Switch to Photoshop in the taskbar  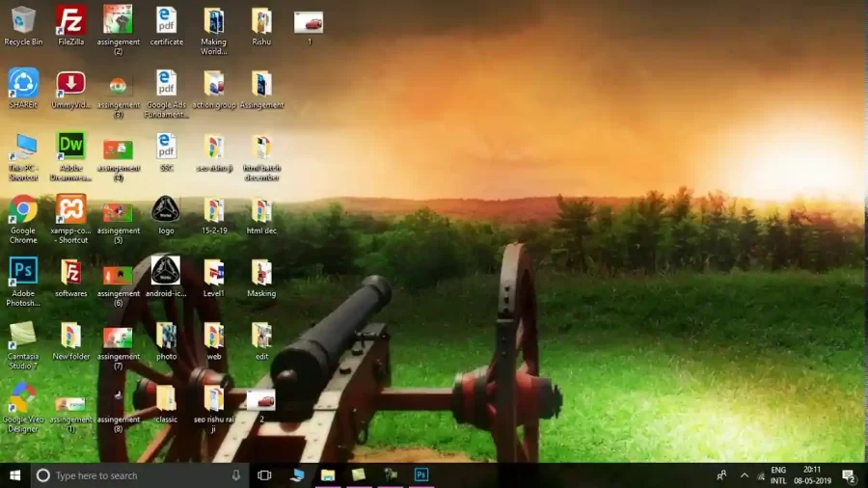click(x=421, y=475)
